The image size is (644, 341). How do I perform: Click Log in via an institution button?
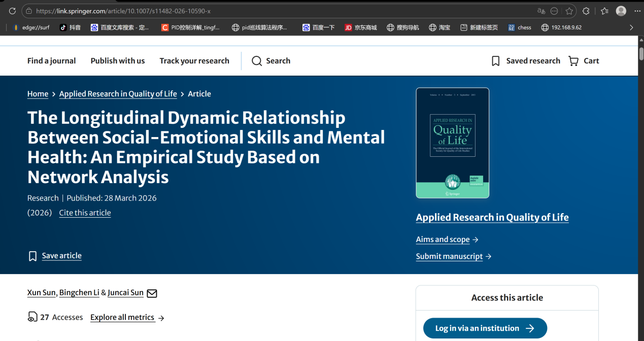485,328
